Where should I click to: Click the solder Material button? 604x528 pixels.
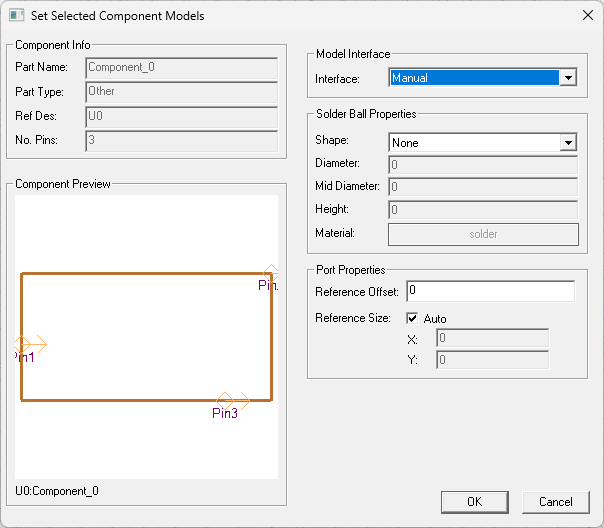(x=483, y=234)
